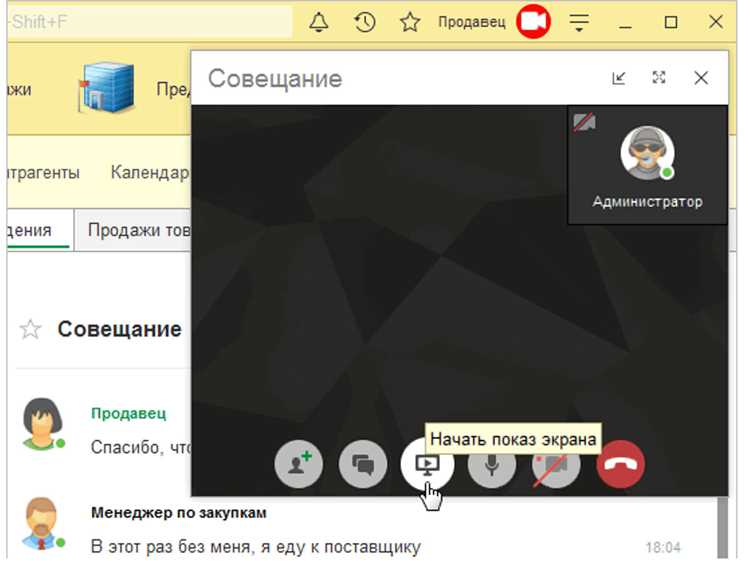Click the Продавец sender name in chat
Viewport: 750px width, 561px height.
tap(129, 413)
